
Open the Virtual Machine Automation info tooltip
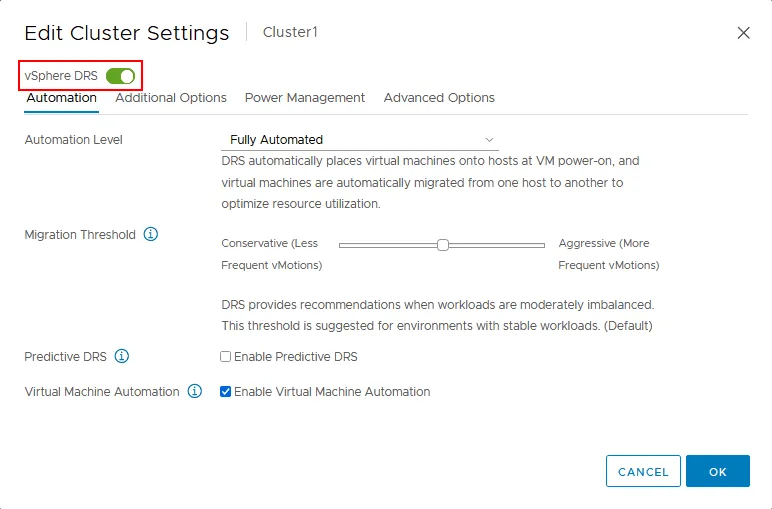coord(195,391)
